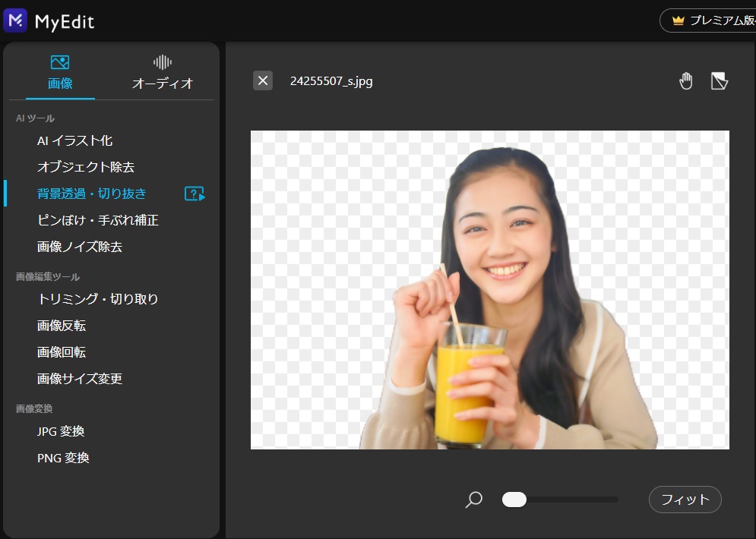Open JPG 変換 converter

coord(61,431)
